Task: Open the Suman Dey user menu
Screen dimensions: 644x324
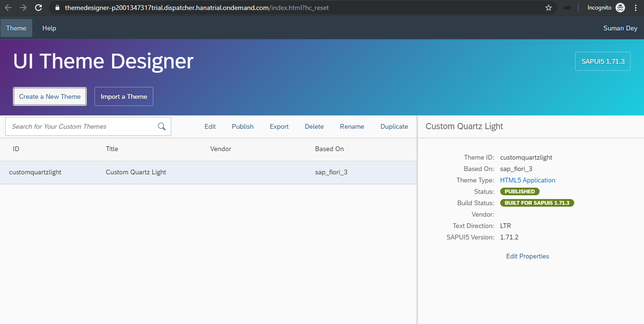Action: click(x=620, y=28)
